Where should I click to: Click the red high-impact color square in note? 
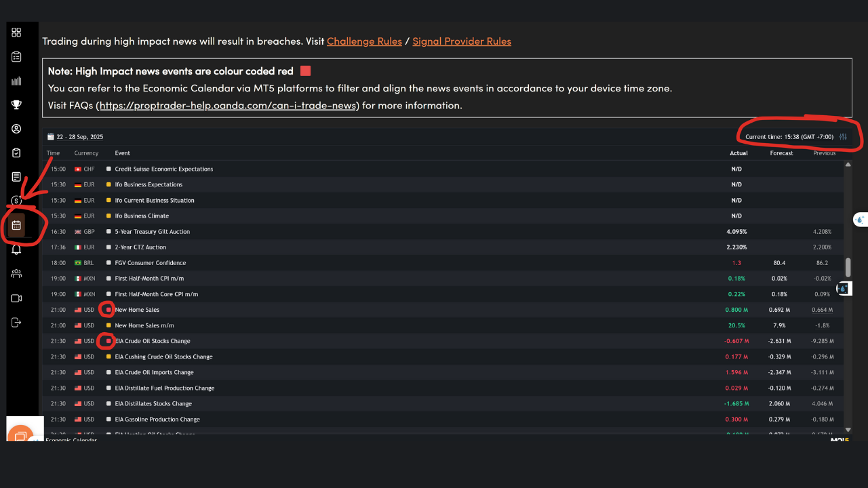point(305,71)
